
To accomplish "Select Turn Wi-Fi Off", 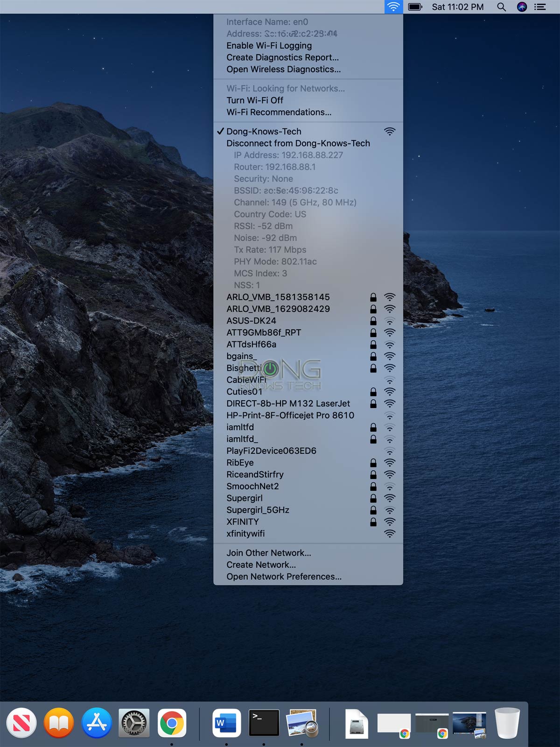I will (308, 100).
